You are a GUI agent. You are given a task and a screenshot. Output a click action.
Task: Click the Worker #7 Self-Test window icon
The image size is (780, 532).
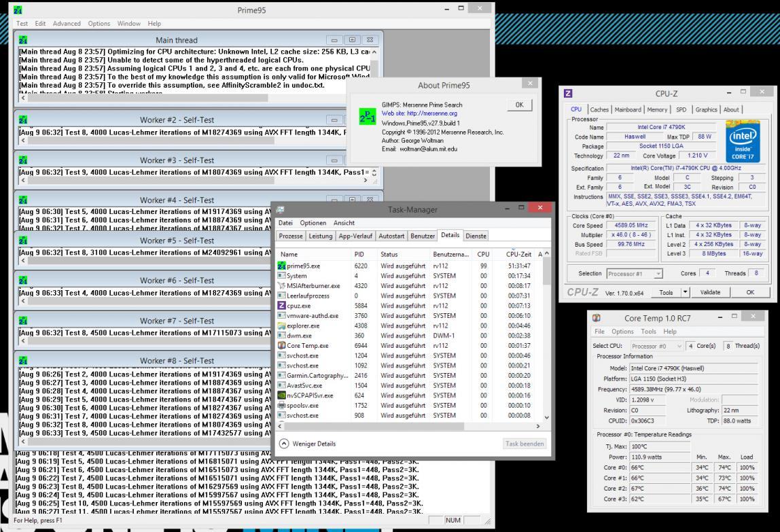(23, 321)
